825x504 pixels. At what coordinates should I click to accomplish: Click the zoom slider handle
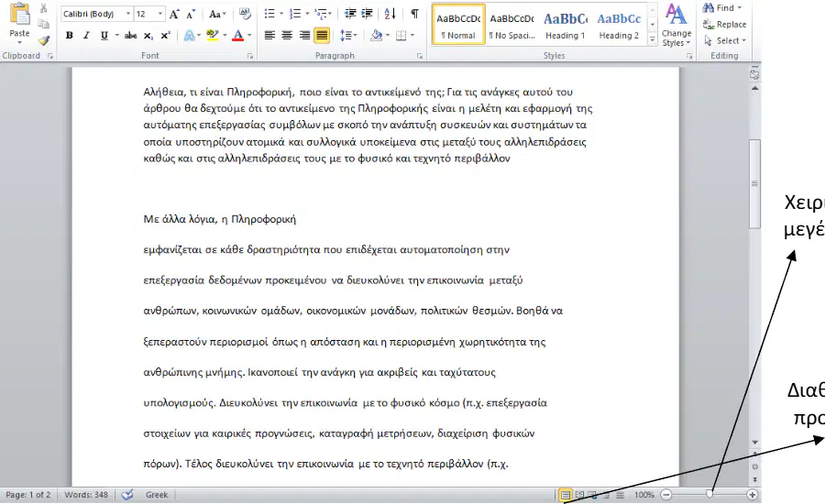coord(709,495)
